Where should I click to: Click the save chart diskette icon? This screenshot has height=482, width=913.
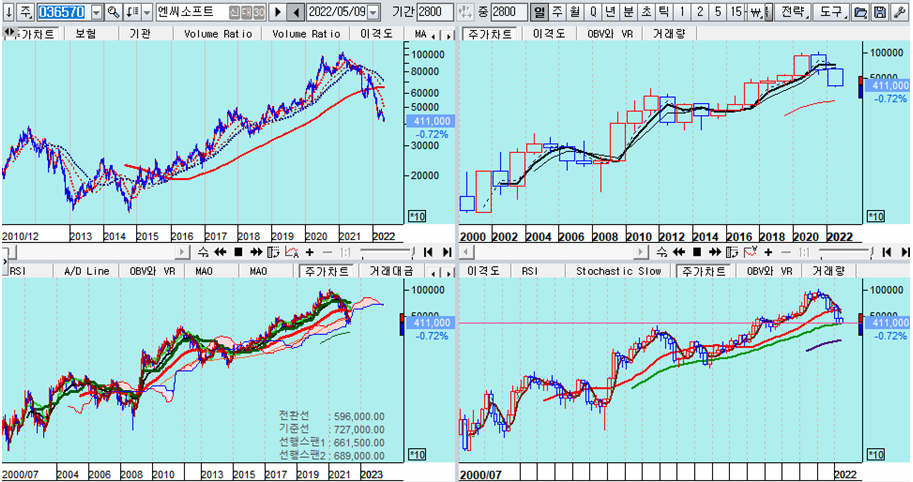coord(878,12)
